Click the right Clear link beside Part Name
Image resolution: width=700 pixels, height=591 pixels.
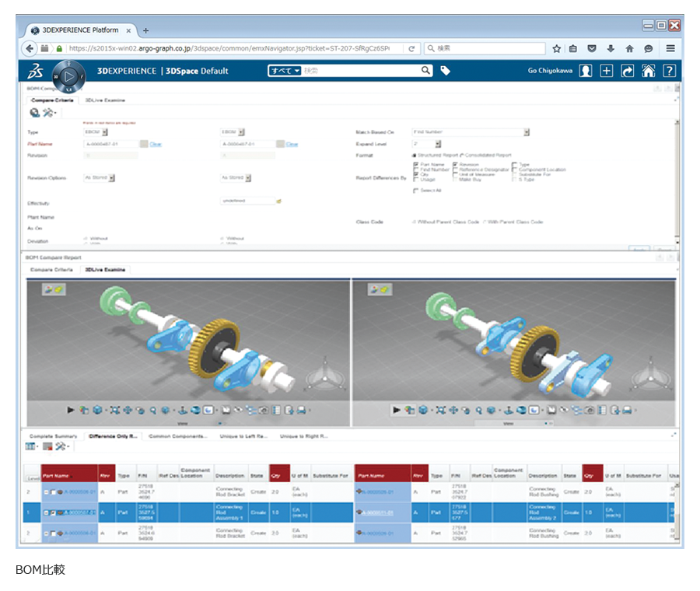(292, 144)
